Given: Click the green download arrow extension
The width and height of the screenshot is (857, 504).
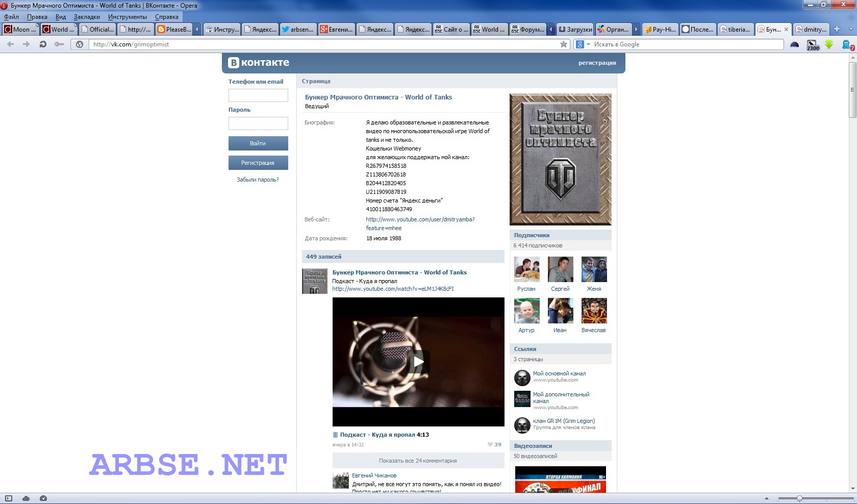Looking at the screenshot, I should click(829, 44).
